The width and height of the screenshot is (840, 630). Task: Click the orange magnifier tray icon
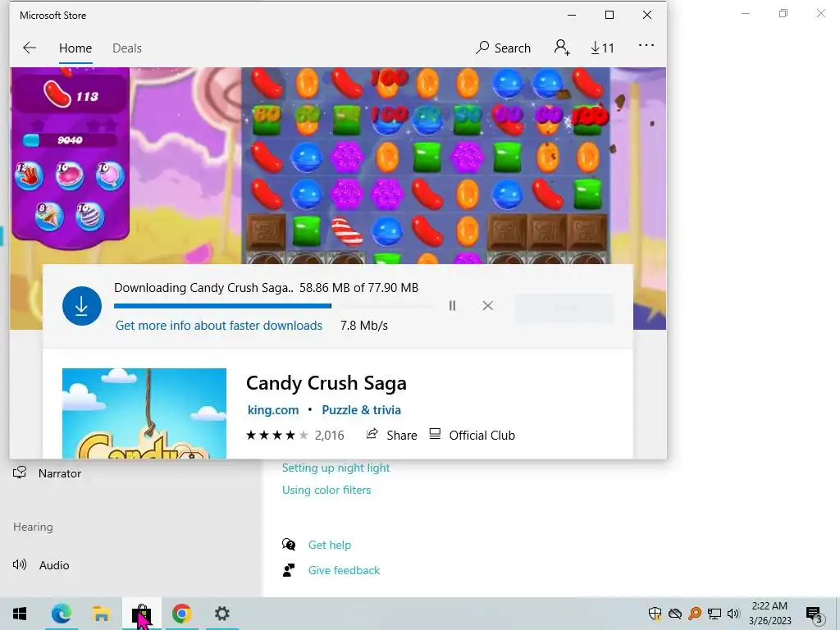(695, 614)
